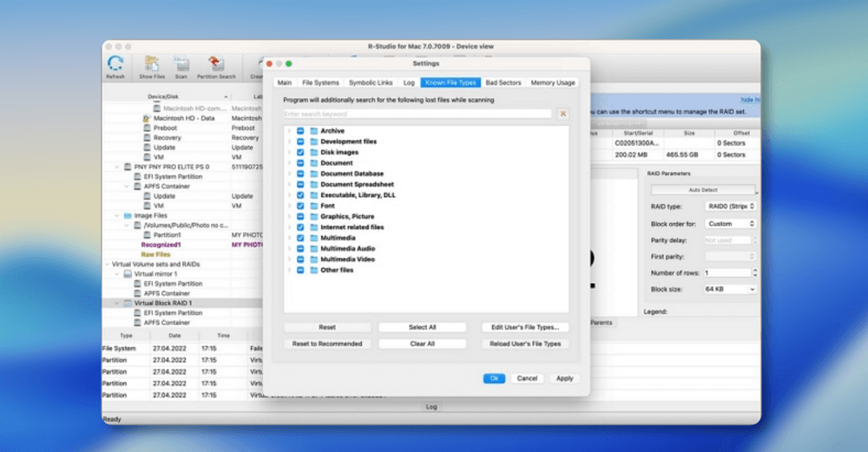
Task: Click the Auto Detect RAID button
Action: tap(703, 190)
